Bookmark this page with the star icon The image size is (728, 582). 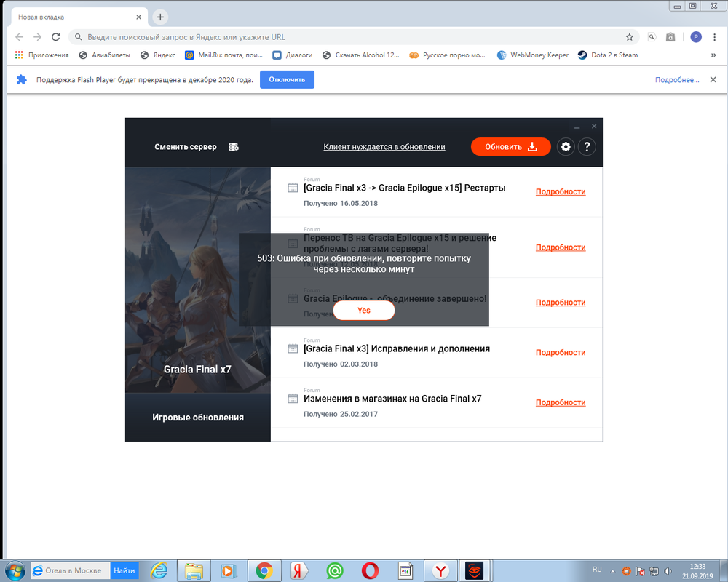pyautogui.click(x=630, y=37)
